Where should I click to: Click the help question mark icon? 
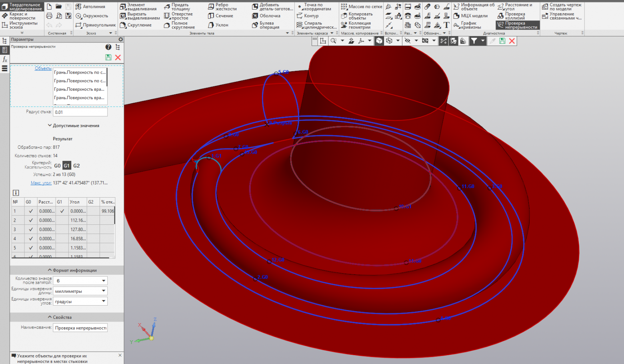tap(108, 47)
